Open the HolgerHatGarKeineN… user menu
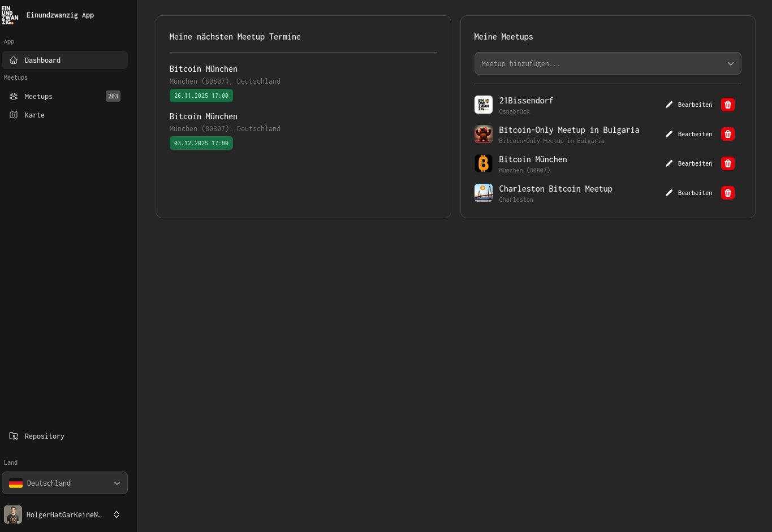This screenshot has height=532, width=772. pyautogui.click(x=64, y=514)
